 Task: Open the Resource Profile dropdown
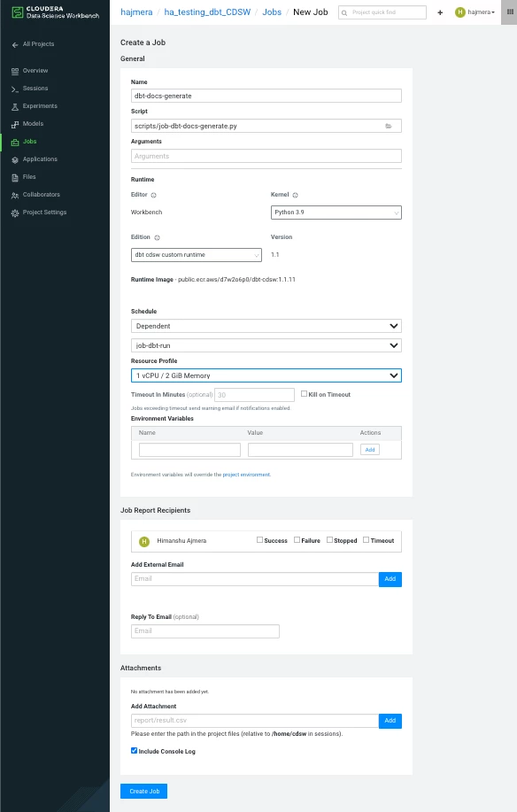(266, 375)
